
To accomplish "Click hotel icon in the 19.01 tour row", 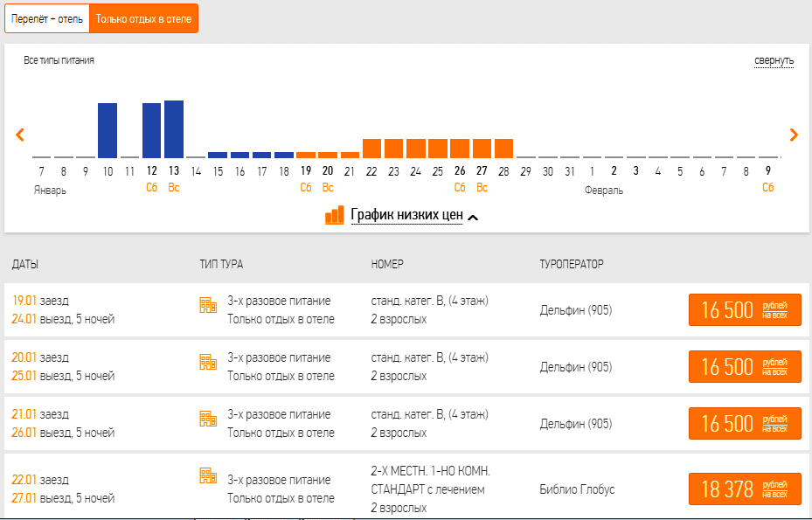I will tap(207, 305).
